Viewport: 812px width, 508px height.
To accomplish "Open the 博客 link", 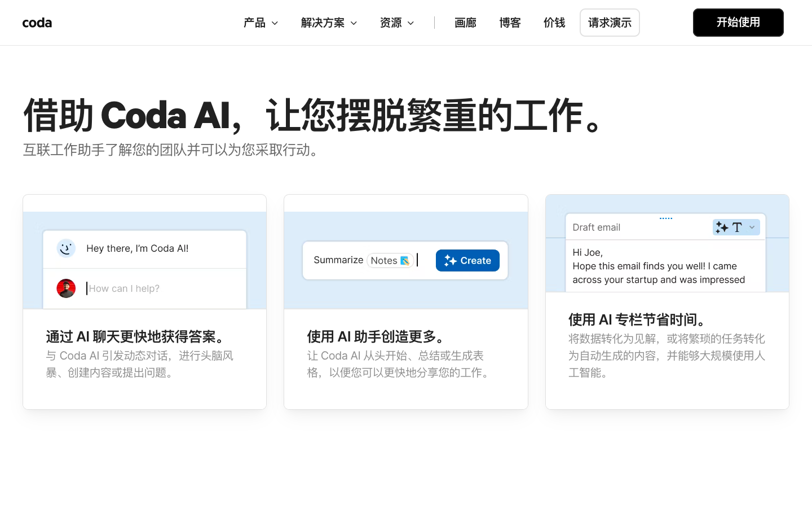I will pyautogui.click(x=510, y=23).
